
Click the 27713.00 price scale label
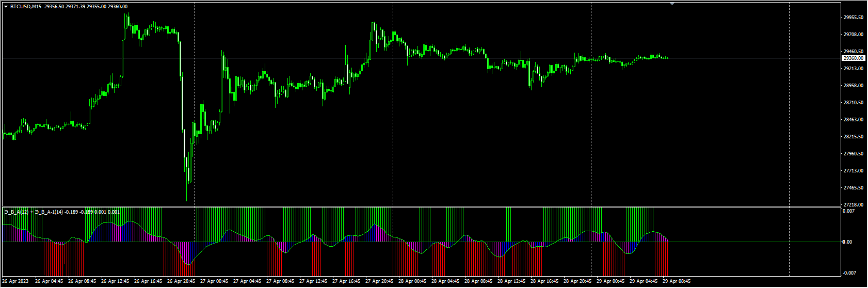click(x=854, y=171)
